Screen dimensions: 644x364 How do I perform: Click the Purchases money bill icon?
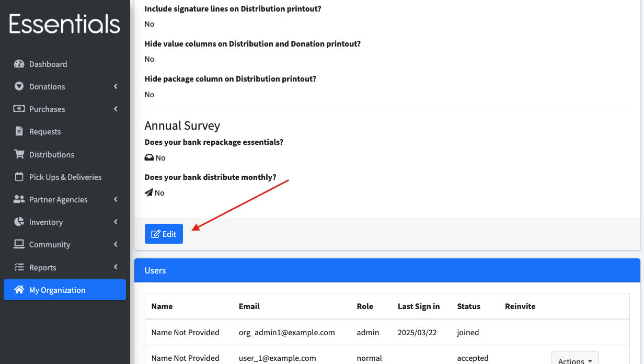19,109
